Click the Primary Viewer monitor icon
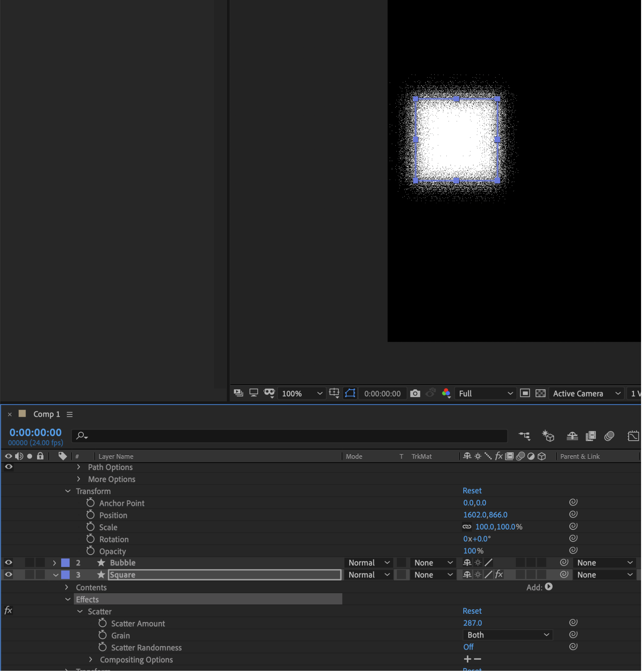The height and width of the screenshot is (672, 643). (254, 394)
